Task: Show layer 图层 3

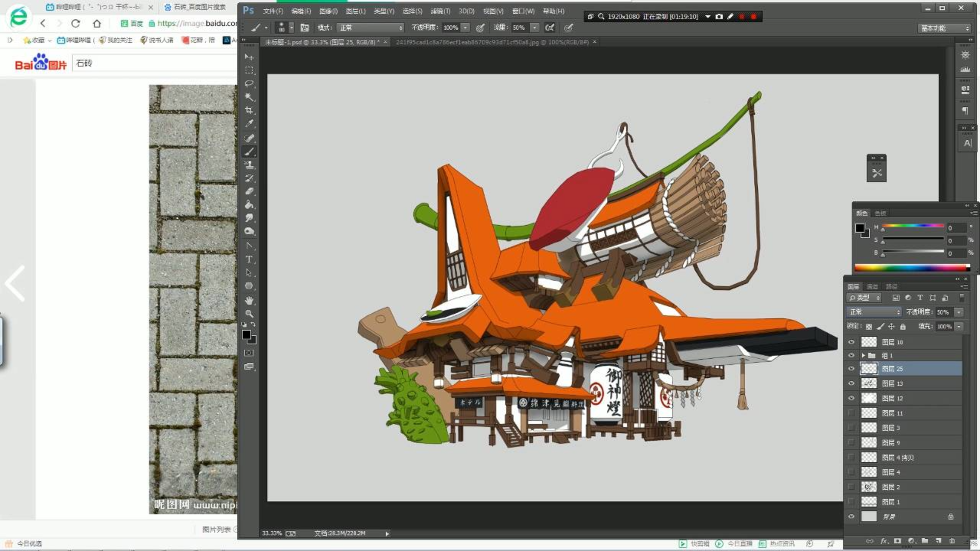Action: pyautogui.click(x=851, y=428)
